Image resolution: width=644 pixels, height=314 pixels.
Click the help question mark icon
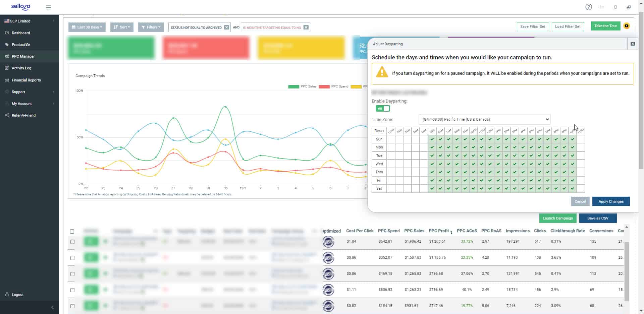589,7
